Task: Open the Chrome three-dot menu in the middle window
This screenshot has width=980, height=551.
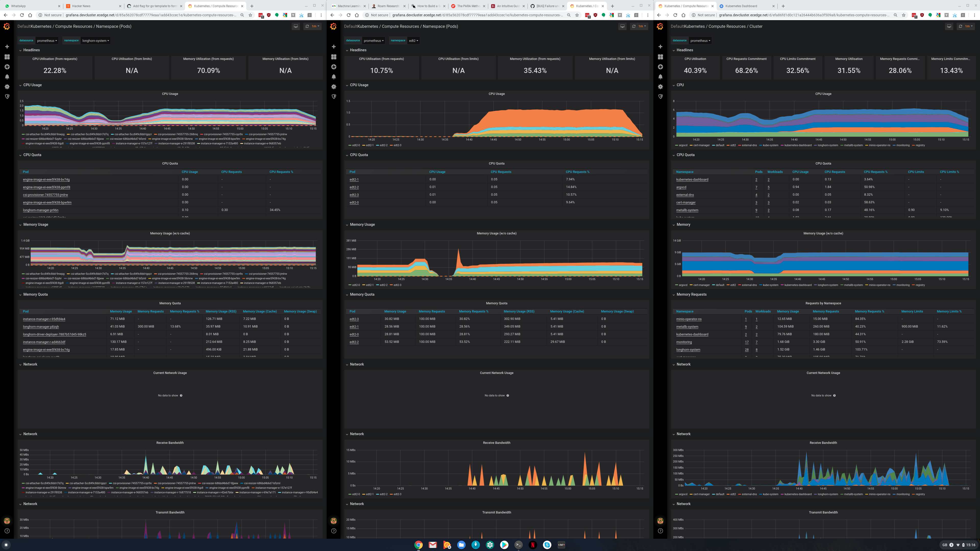Action: [648, 15]
